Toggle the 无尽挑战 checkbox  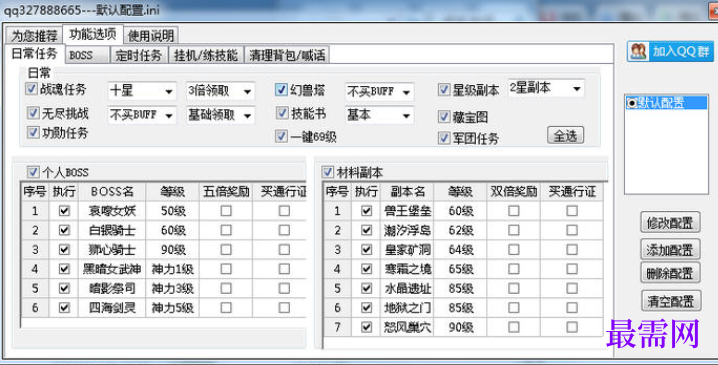coord(33,113)
